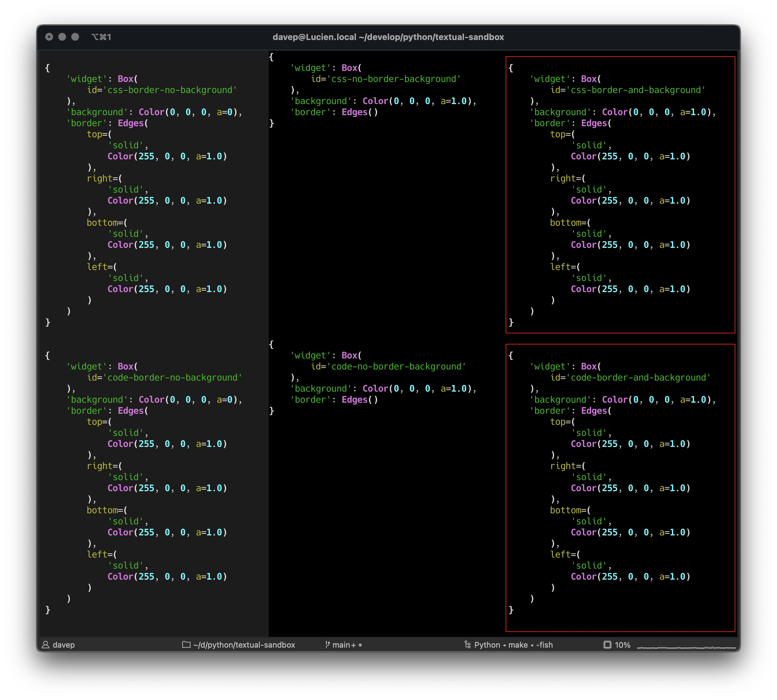Click the -fish job in status bar
Image resolution: width=777 pixels, height=700 pixels.
click(544, 645)
